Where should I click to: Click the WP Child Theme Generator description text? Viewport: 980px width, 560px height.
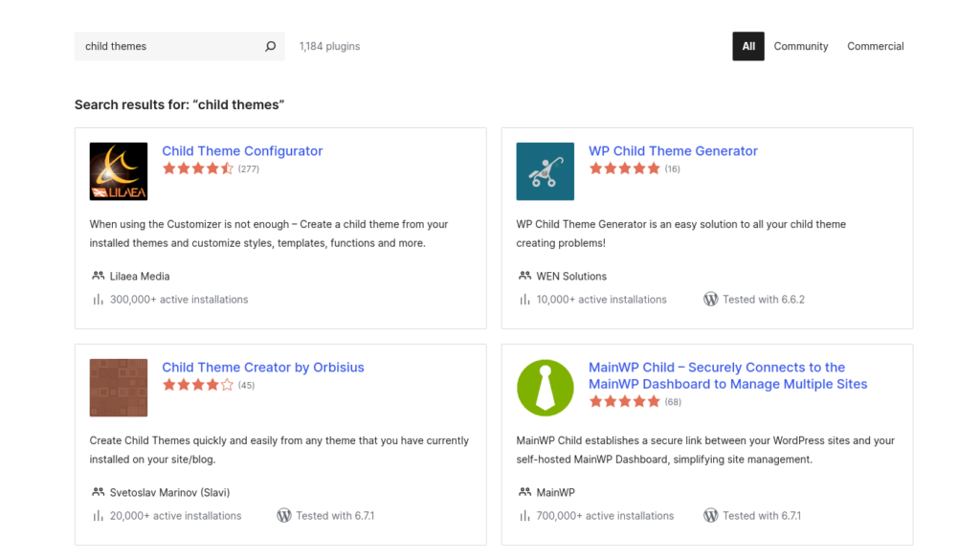tap(681, 234)
